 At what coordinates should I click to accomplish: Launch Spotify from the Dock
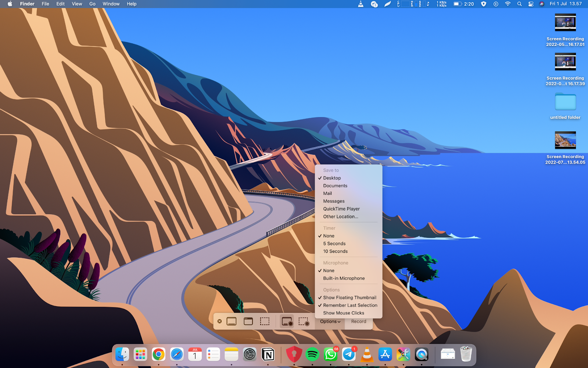(x=312, y=354)
